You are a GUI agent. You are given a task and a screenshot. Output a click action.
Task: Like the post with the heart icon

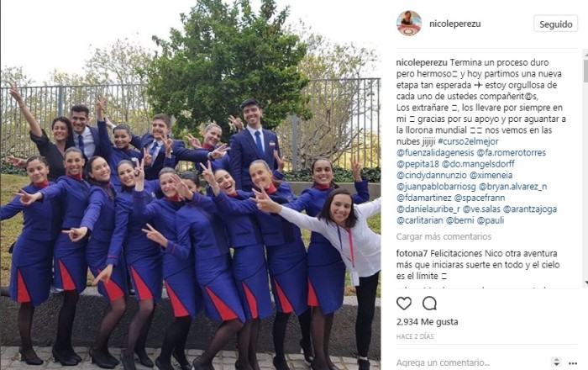click(404, 304)
